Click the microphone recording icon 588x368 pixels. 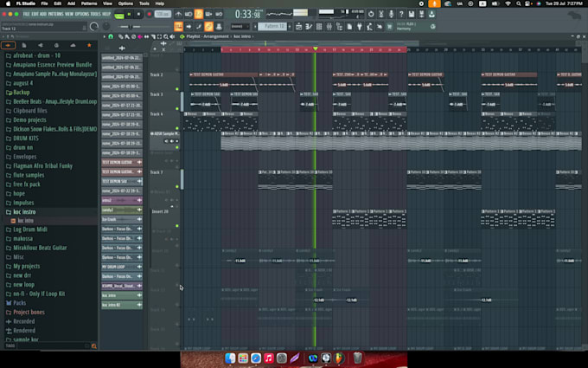coord(391,14)
